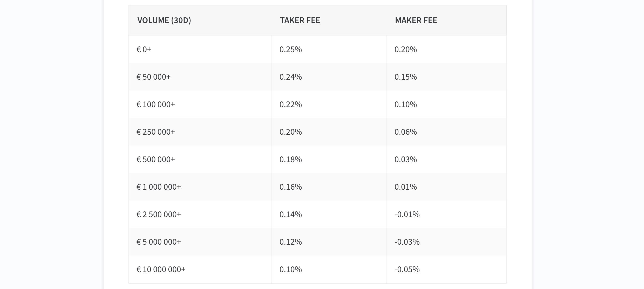Click the TAKER FEE column header
This screenshot has width=644, height=289.
pyautogui.click(x=300, y=20)
